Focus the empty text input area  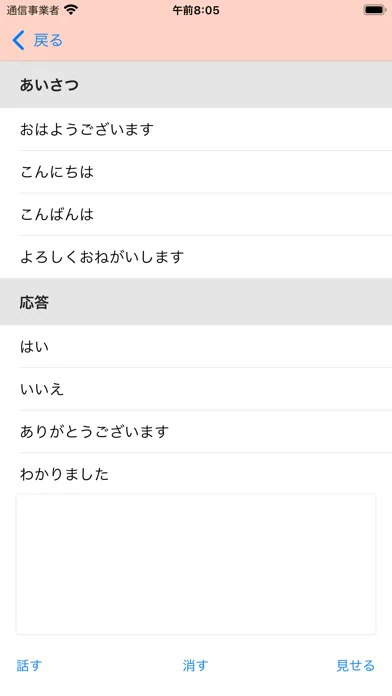coord(196,564)
